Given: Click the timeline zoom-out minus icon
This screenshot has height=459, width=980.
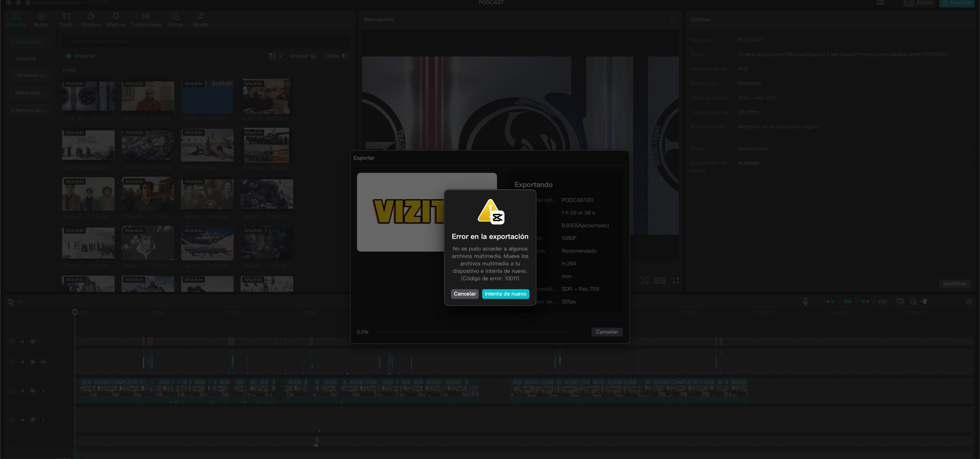Looking at the screenshot, I should [x=913, y=301].
